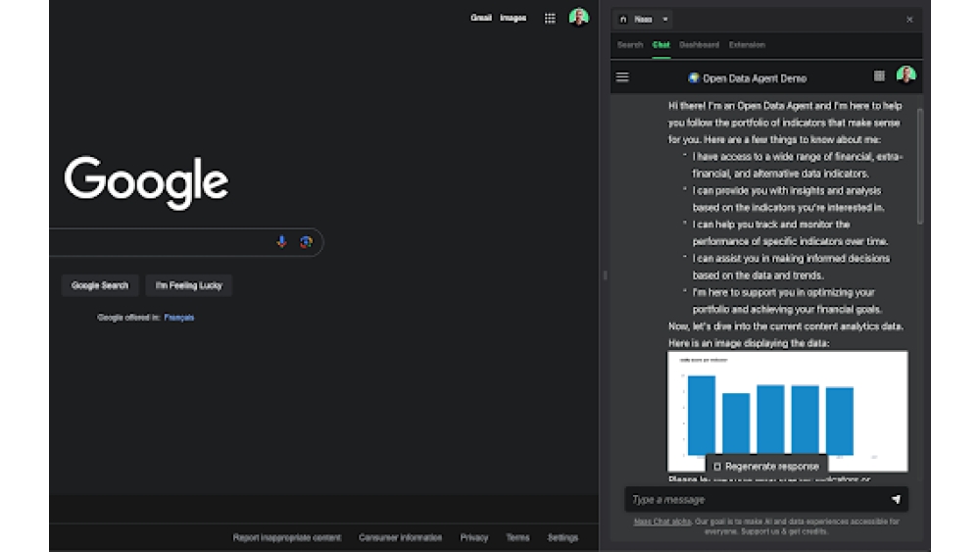Image resolution: width=980 pixels, height=552 pixels.
Task: Open the chat hamburger menu
Action: pyautogui.click(x=622, y=76)
